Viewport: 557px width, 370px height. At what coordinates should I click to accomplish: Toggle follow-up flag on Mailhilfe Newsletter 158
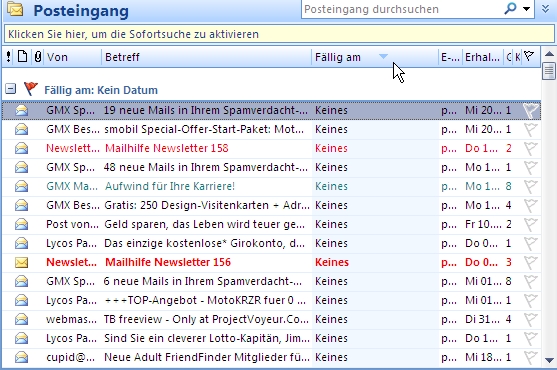click(530, 148)
